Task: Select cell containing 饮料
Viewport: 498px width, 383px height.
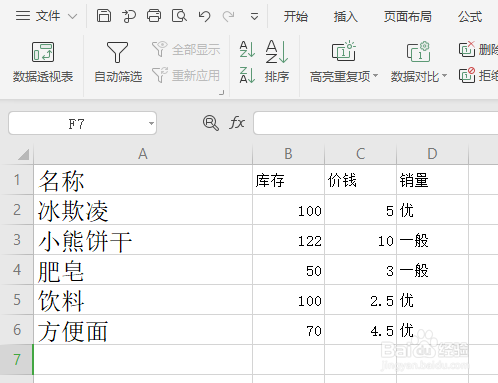Action: click(x=143, y=300)
